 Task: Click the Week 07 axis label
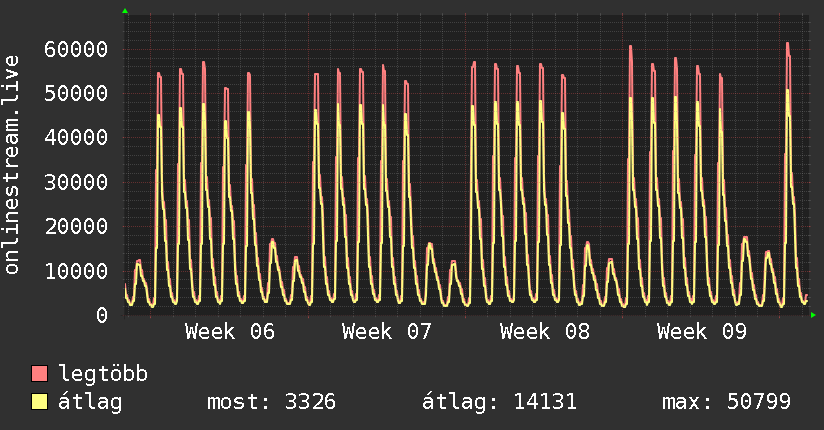387,332
